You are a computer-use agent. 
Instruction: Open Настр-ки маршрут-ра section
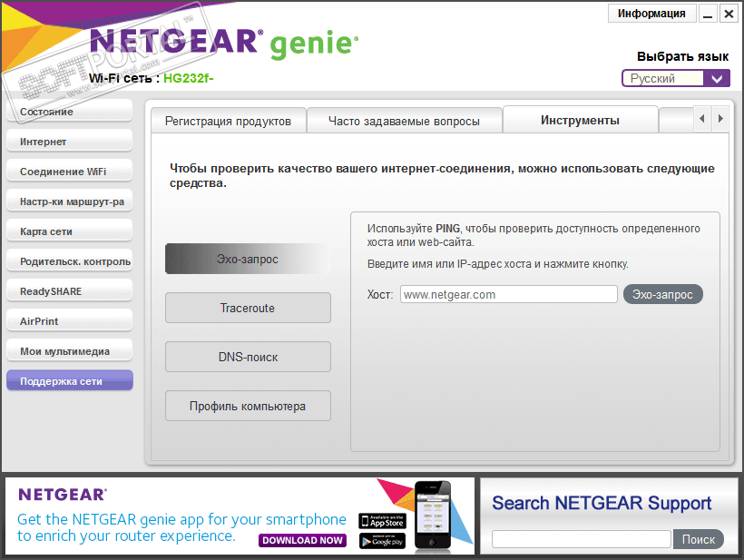tap(69, 201)
